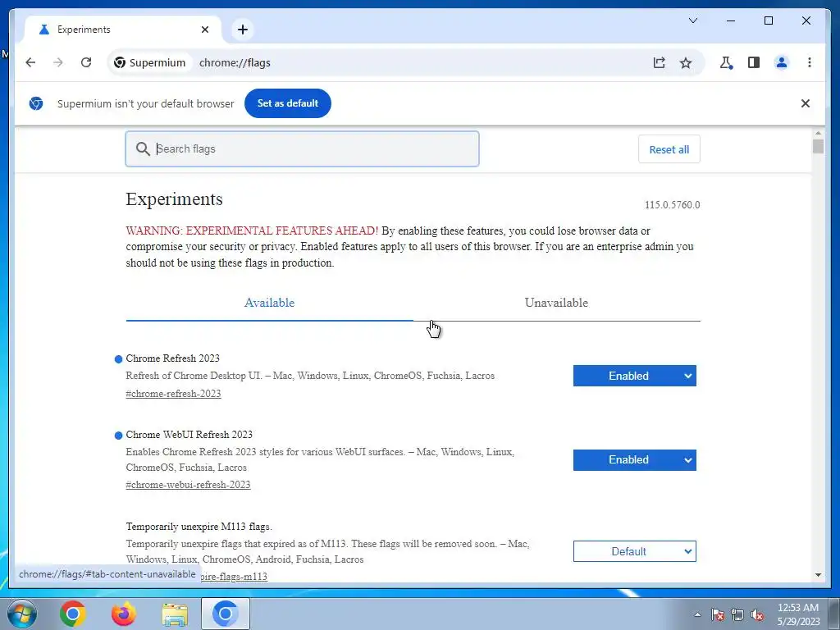This screenshot has width=840, height=630.
Task: Toggle the side panel icon
Action: point(754,62)
